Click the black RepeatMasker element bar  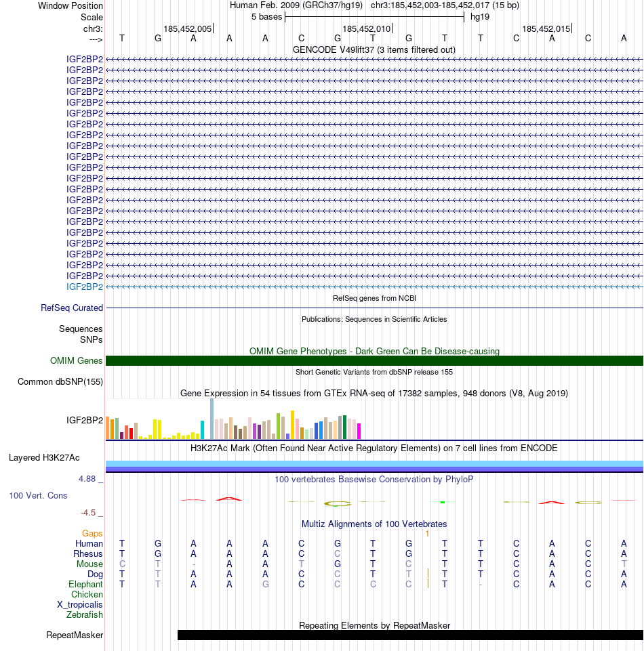[410, 635]
